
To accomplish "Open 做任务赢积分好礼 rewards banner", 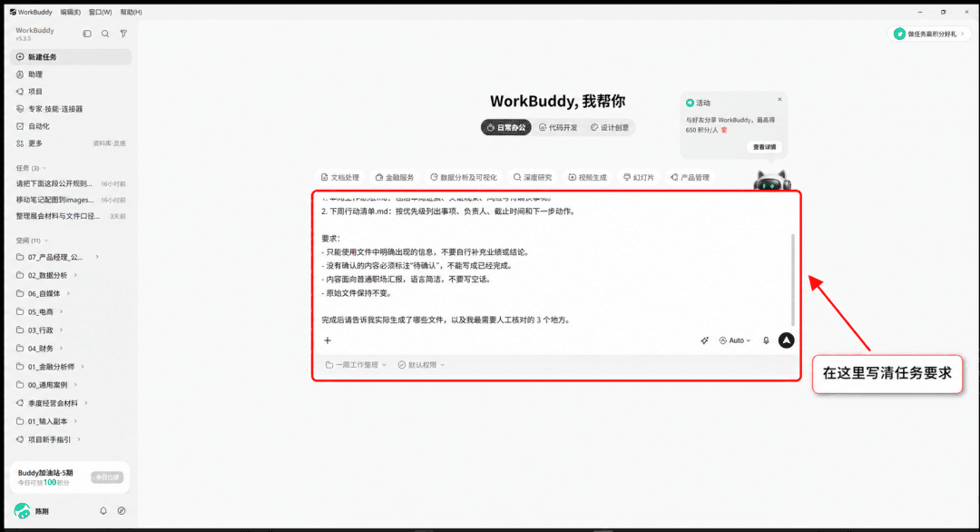I will [x=929, y=34].
